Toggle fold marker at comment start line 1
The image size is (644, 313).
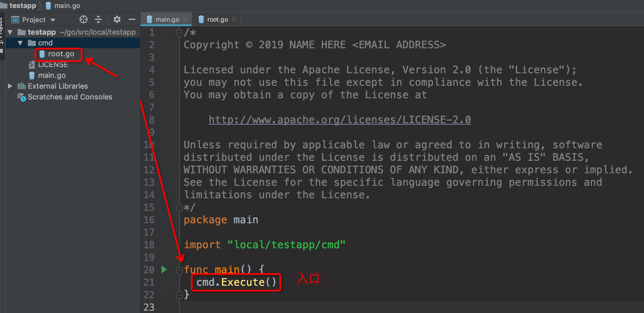click(179, 33)
